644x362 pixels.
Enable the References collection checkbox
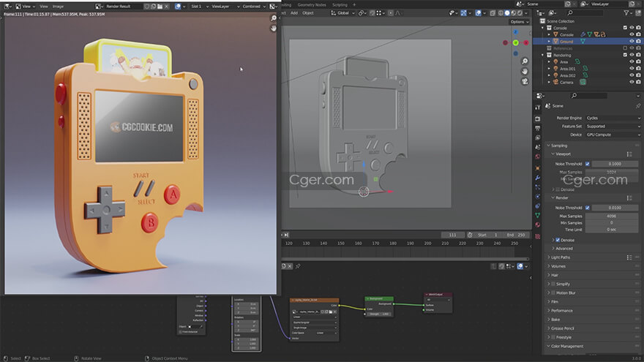625,48
